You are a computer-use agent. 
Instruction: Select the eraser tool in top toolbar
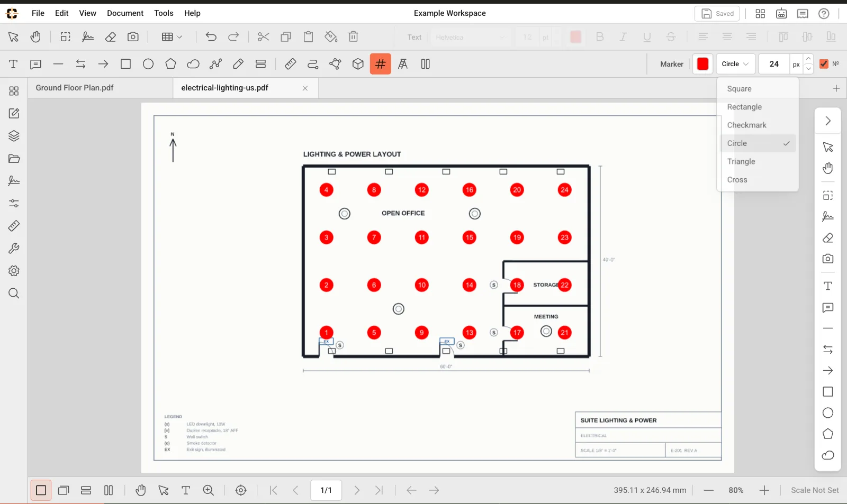pos(111,37)
